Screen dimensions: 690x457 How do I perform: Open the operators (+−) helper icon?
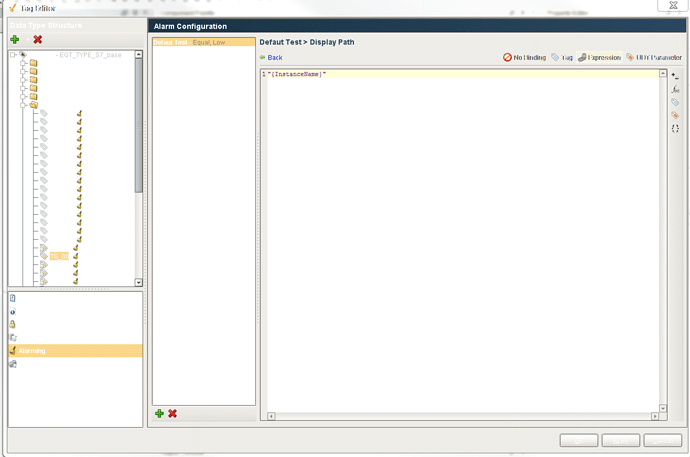675,76
